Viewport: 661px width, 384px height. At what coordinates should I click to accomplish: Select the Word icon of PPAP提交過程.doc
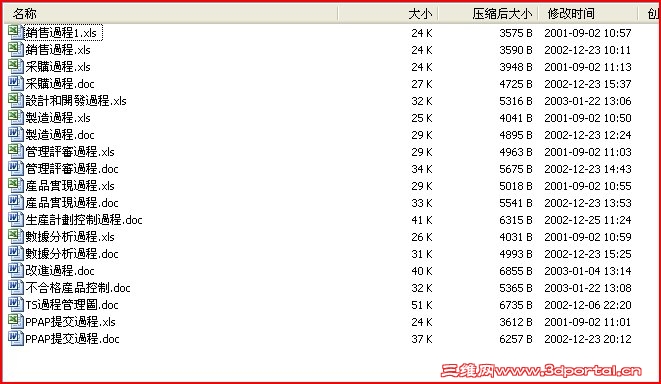(x=16, y=338)
